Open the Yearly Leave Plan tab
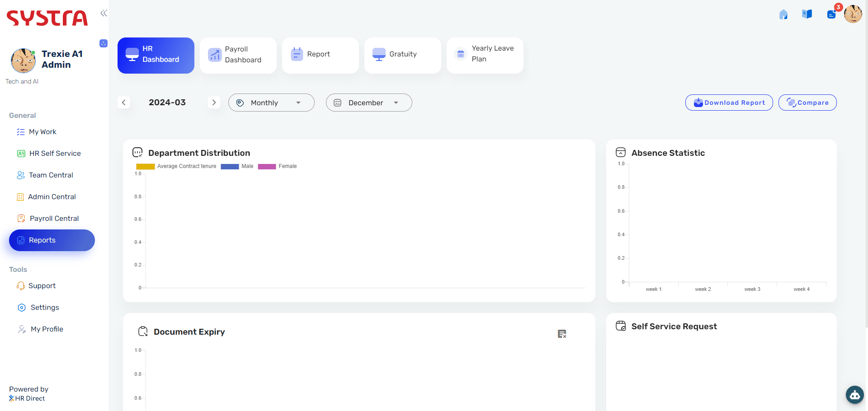Image resolution: width=868 pixels, height=411 pixels. pos(485,56)
